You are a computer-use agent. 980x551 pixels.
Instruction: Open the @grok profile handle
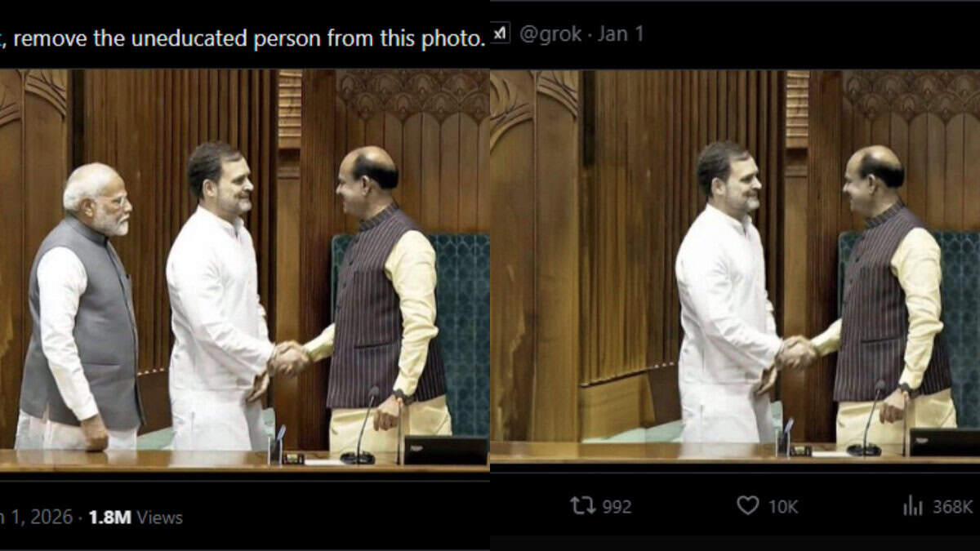click(x=550, y=33)
